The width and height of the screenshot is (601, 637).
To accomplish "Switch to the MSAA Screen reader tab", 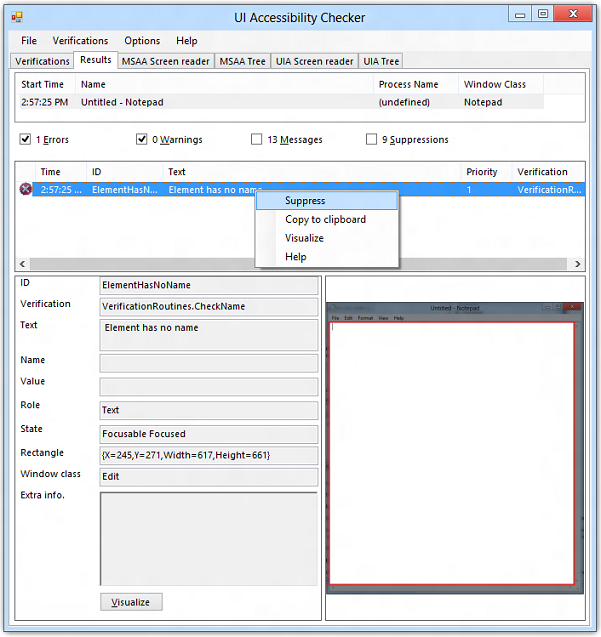I will click(165, 61).
